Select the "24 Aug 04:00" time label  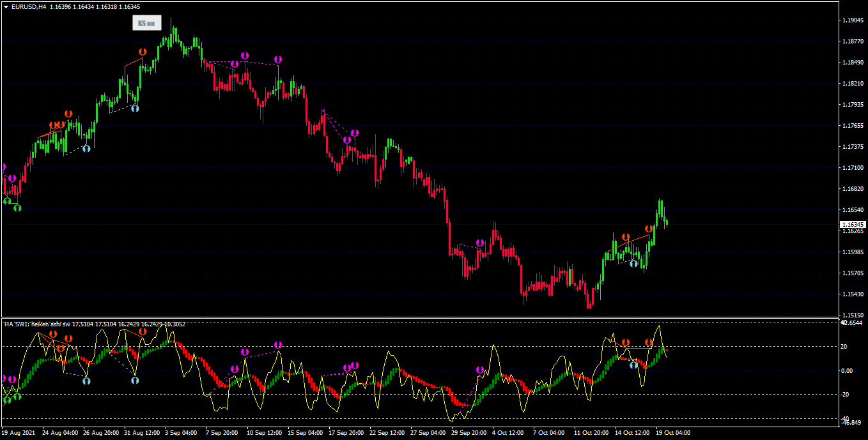pyautogui.click(x=61, y=433)
